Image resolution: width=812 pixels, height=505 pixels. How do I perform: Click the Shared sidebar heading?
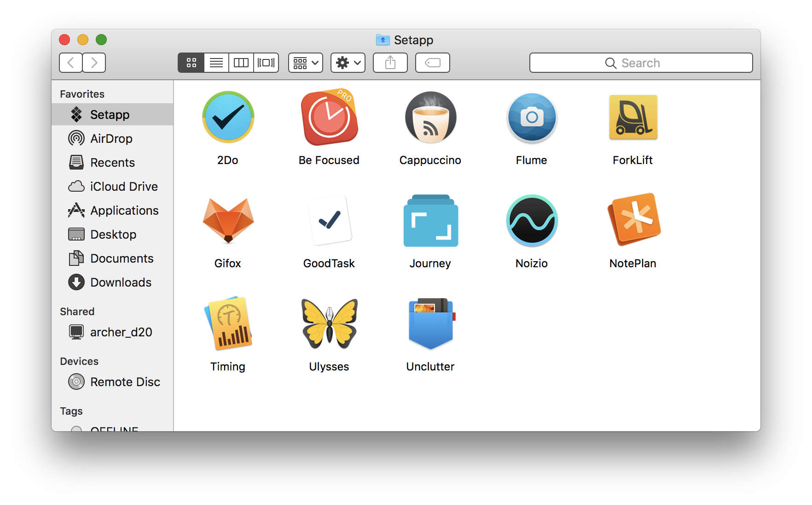point(77,311)
